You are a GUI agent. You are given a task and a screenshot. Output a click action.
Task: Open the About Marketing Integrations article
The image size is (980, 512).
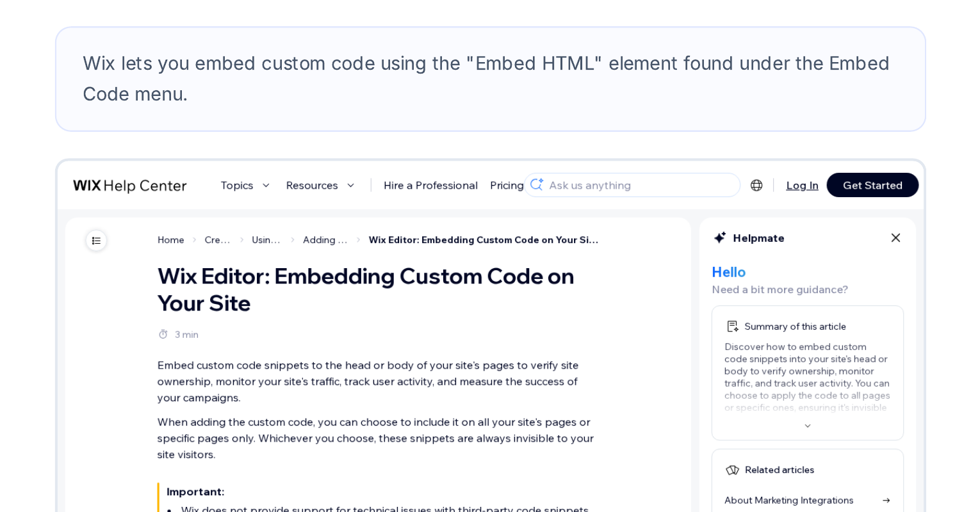pyautogui.click(x=788, y=500)
